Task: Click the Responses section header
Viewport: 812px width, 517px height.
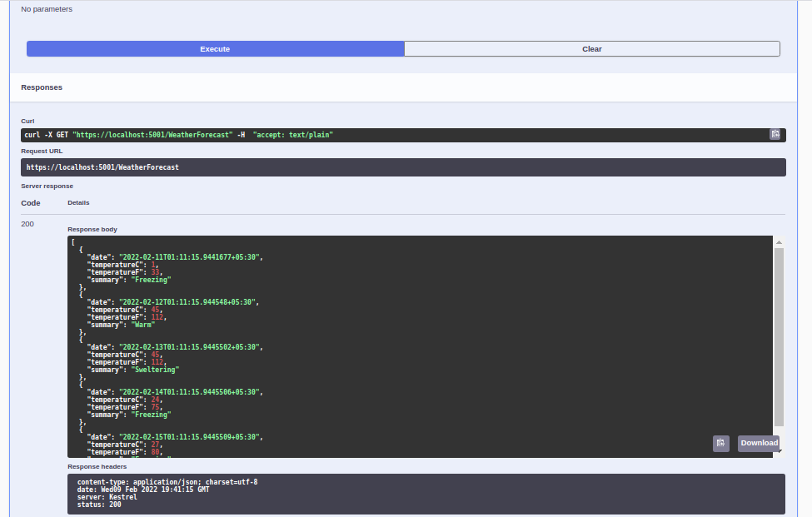Action: [42, 87]
